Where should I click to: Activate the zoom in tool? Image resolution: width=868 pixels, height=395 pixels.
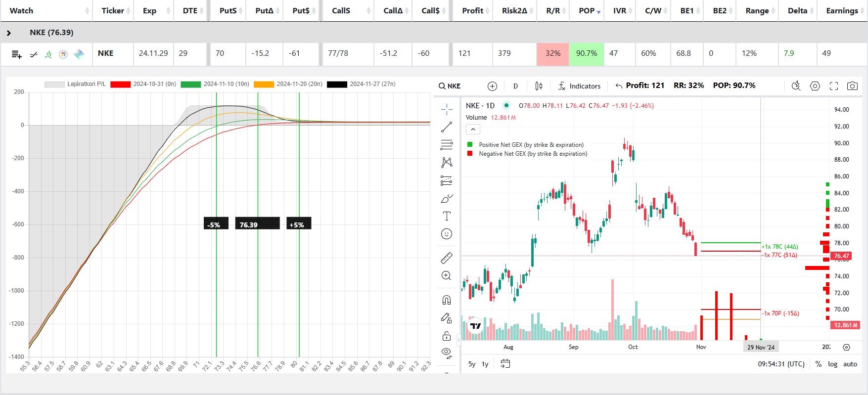tap(447, 275)
